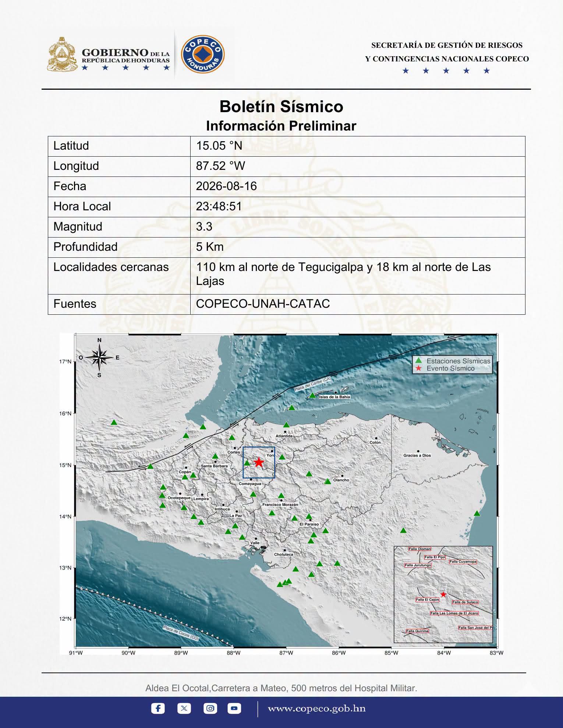Click the COPECO Honduras circular logo
The height and width of the screenshot is (728, 563).
click(x=203, y=54)
